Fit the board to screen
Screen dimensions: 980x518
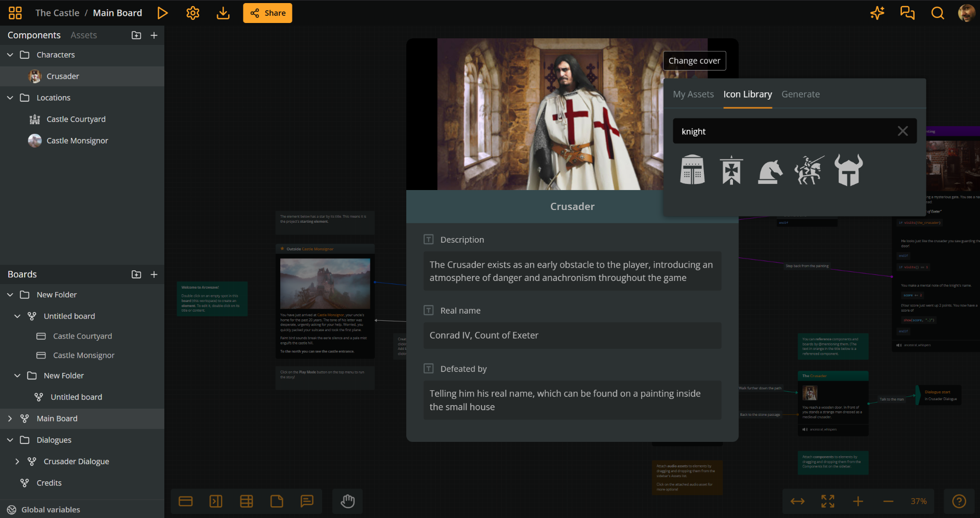[x=827, y=501]
